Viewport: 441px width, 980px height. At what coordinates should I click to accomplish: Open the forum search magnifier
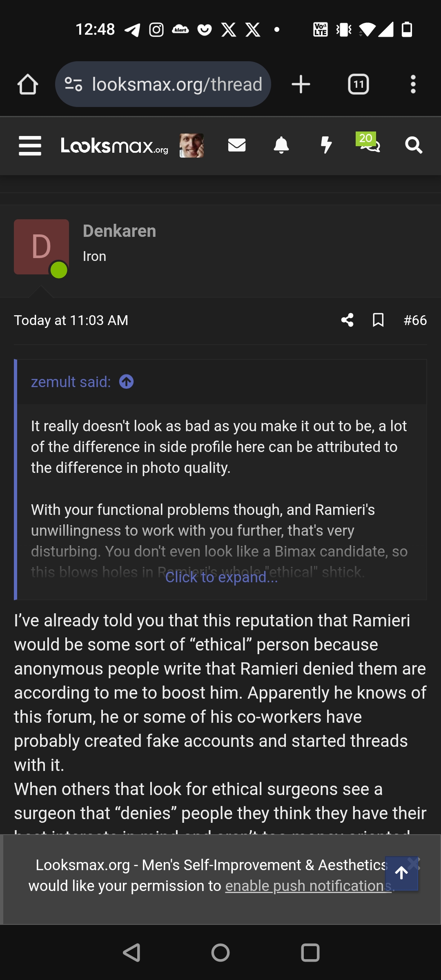point(413,145)
